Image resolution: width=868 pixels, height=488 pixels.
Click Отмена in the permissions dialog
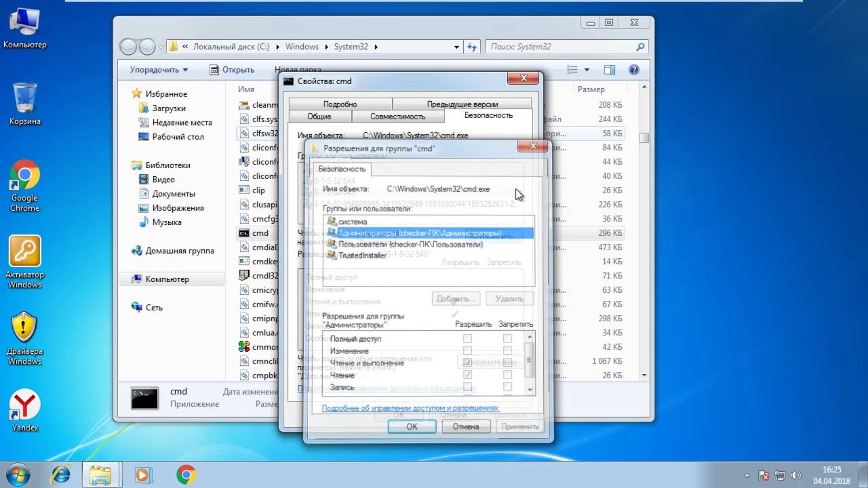click(466, 426)
